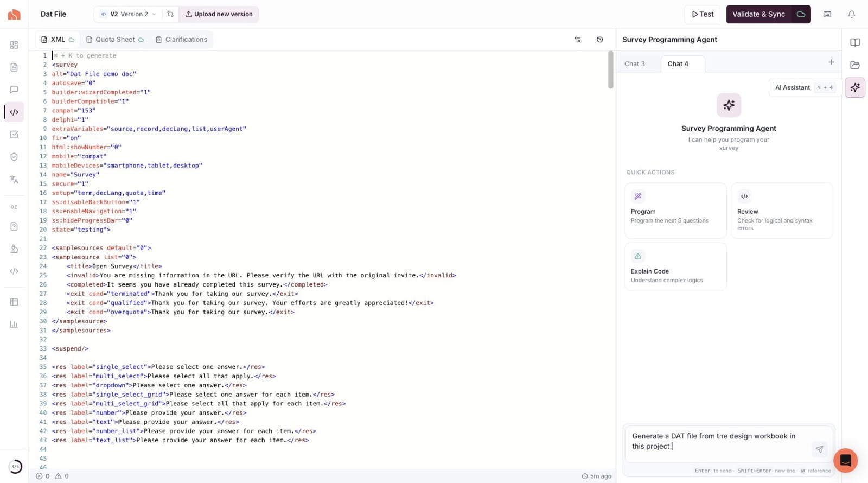Screen dimensions: 868x483
Task: Open the support chat bubble button
Action: (845, 461)
